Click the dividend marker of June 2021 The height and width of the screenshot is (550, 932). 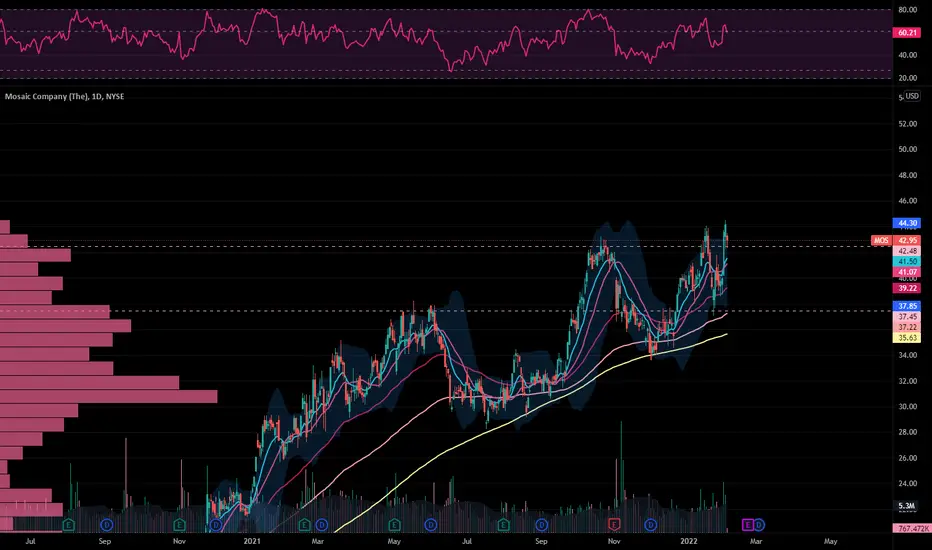click(x=431, y=525)
